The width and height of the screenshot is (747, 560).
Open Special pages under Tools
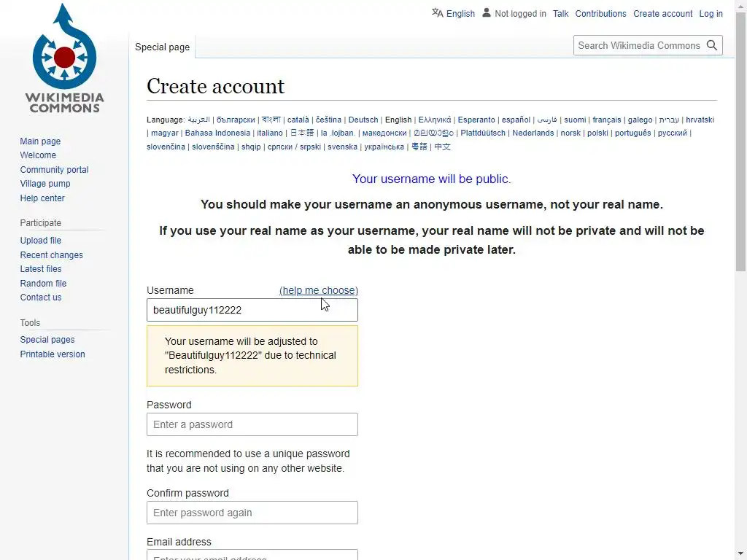[47, 340]
